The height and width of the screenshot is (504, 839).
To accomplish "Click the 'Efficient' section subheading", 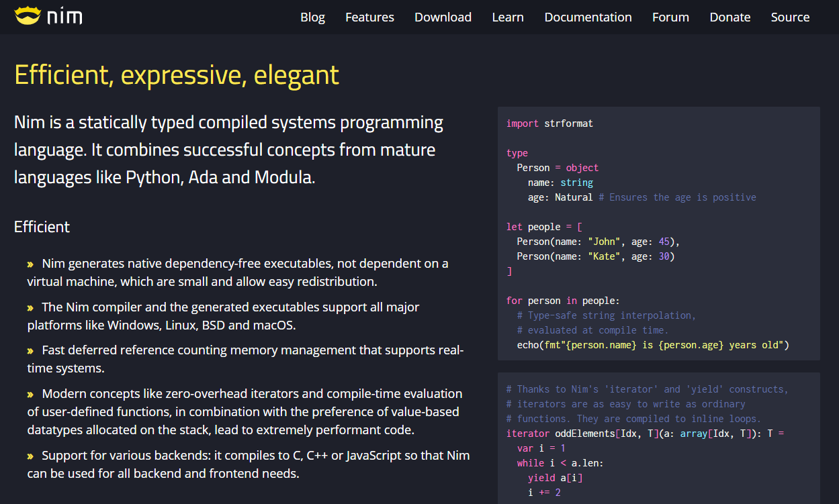I will tap(42, 227).
